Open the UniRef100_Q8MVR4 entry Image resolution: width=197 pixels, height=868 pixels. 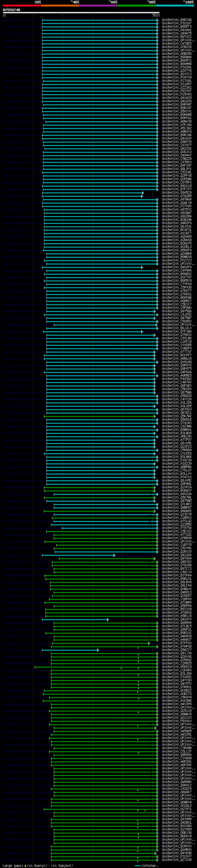pos(176,755)
